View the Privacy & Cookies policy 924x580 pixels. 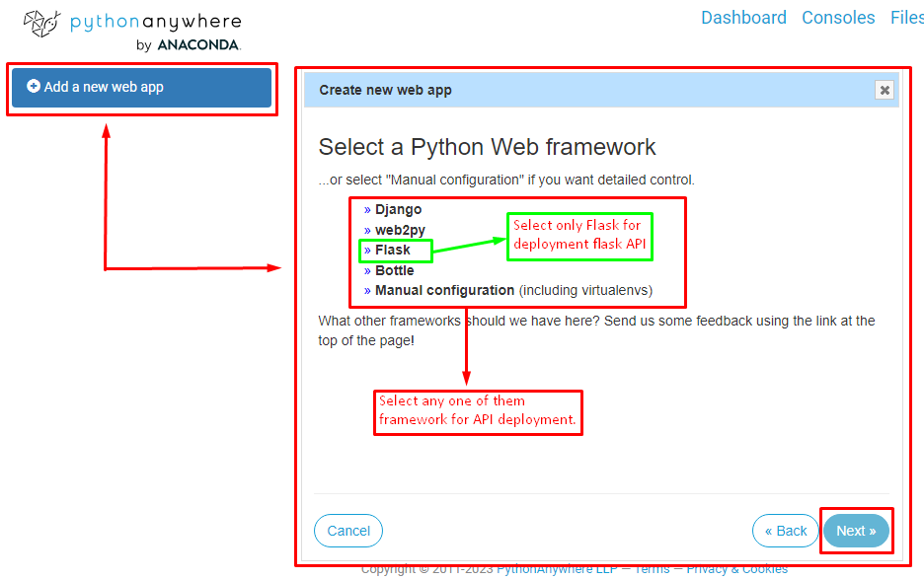(735, 568)
